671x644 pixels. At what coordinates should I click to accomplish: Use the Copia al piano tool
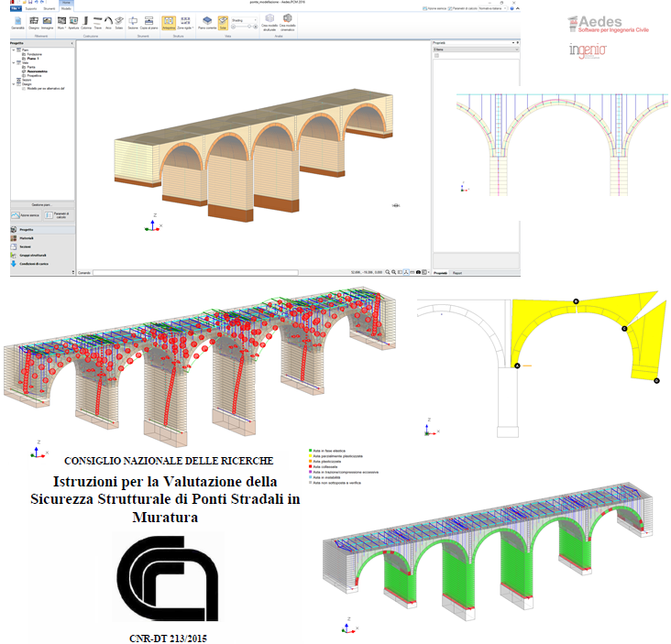tap(148, 23)
